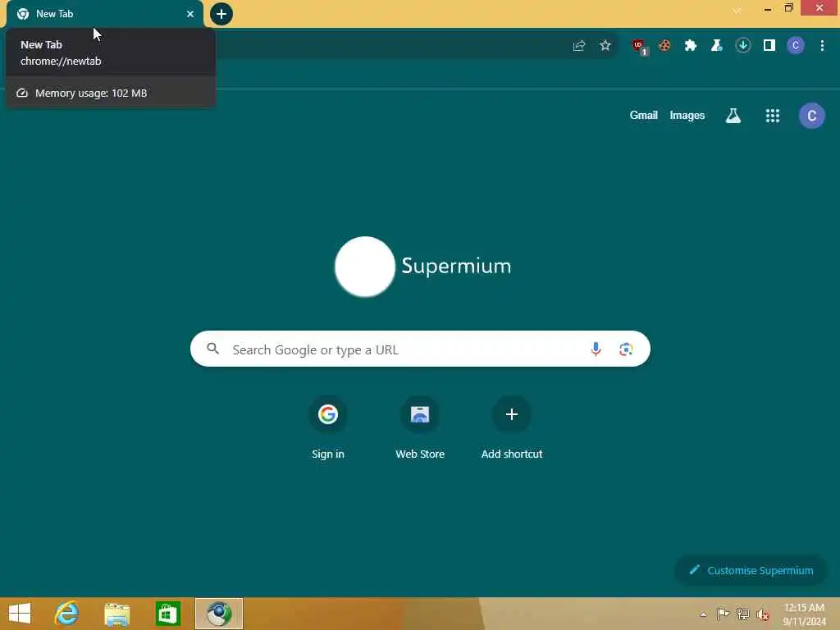Show downloads from the toolbar
The width and height of the screenshot is (840, 630).
coord(742,46)
